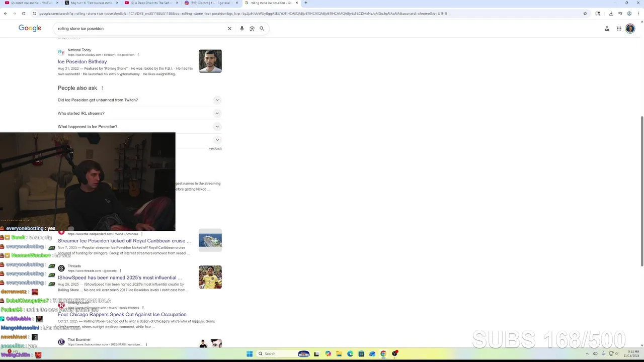The image size is (644, 362).
Task: Open a new browser tab
Action: 305,3
